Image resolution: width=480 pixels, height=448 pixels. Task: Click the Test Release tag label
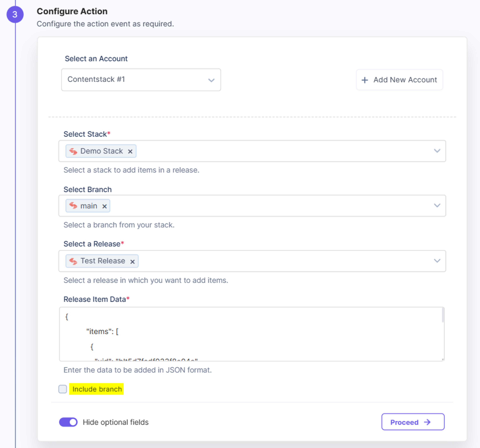(103, 261)
